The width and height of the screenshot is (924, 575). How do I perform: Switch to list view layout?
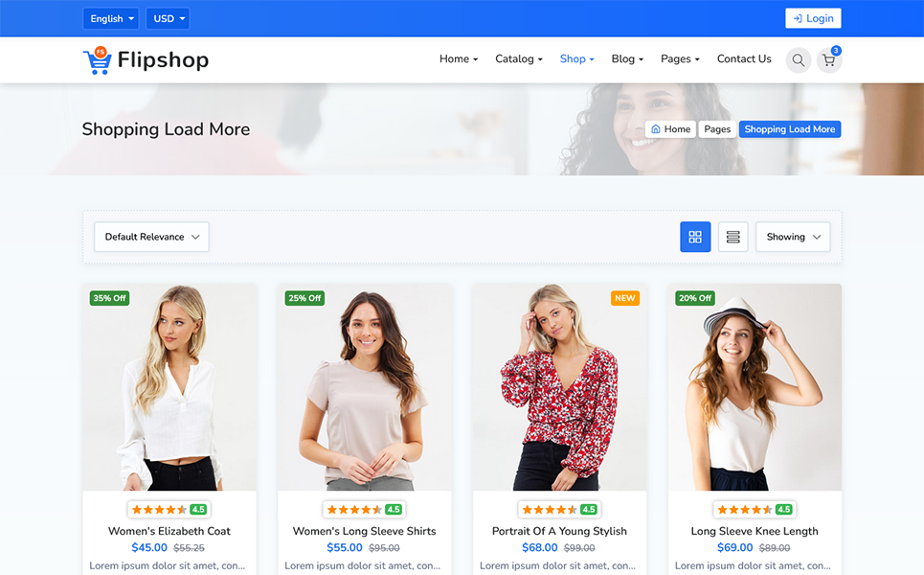pyautogui.click(x=732, y=237)
